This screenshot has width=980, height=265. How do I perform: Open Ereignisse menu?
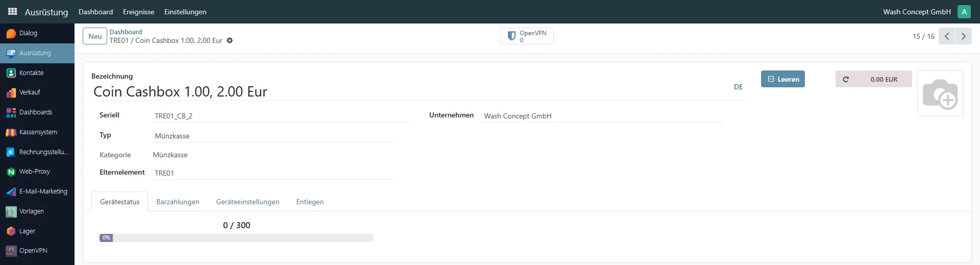coord(138,12)
